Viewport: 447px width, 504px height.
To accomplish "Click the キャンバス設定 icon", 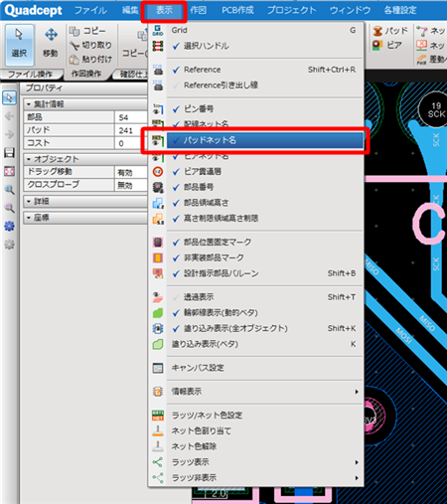I will [158, 368].
